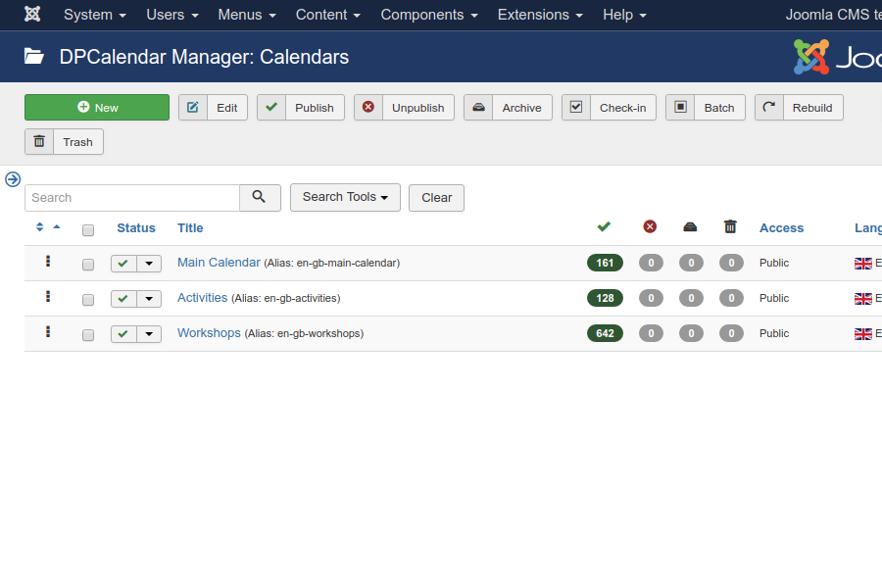Select the Activities row checkbox
The height and width of the screenshot is (588, 882).
tap(88, 300)
